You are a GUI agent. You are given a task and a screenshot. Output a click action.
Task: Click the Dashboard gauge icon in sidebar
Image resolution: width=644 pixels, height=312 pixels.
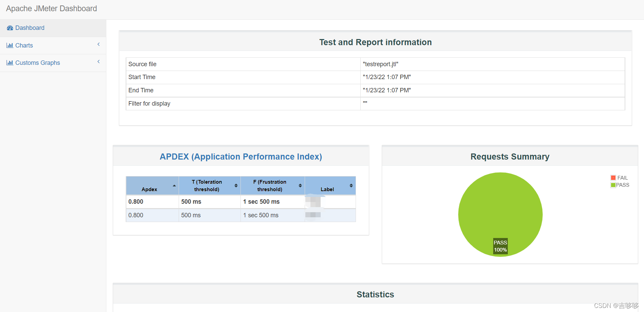10,28
